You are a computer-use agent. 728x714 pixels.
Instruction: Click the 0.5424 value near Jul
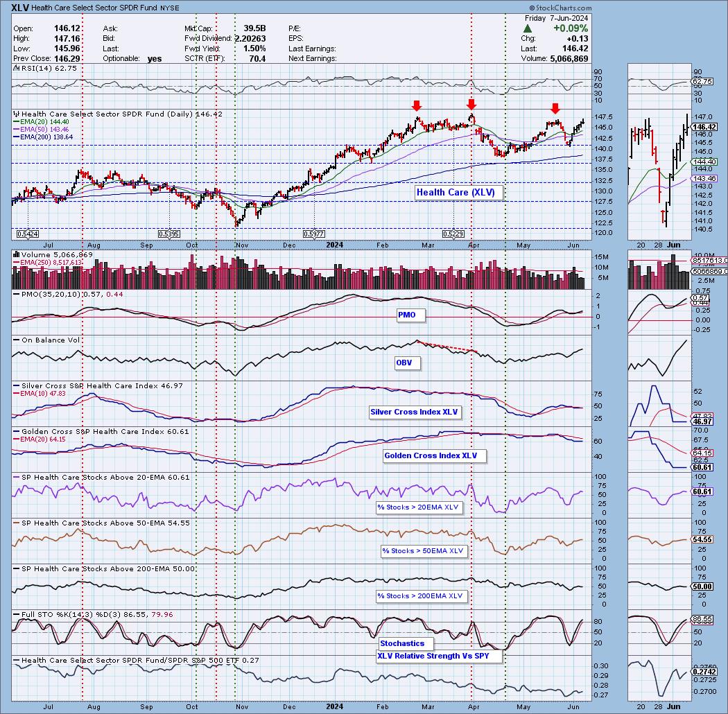coord(28,234)
